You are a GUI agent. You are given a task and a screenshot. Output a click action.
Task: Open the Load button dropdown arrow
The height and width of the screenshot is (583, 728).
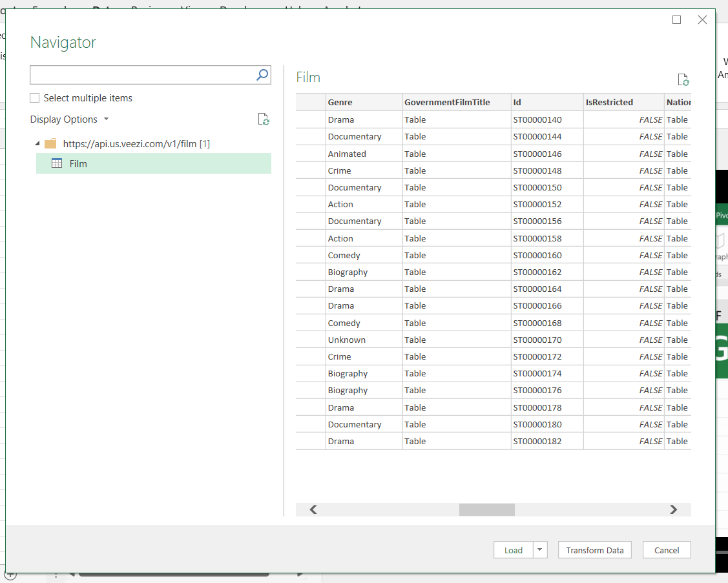coord(539,549)
